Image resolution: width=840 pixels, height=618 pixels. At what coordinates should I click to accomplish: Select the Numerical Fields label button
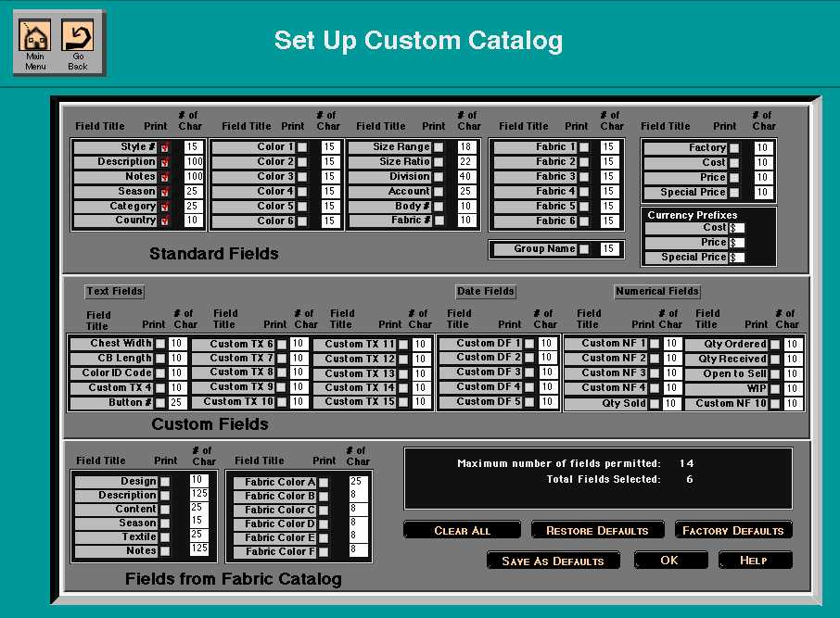tap(657, 291)
